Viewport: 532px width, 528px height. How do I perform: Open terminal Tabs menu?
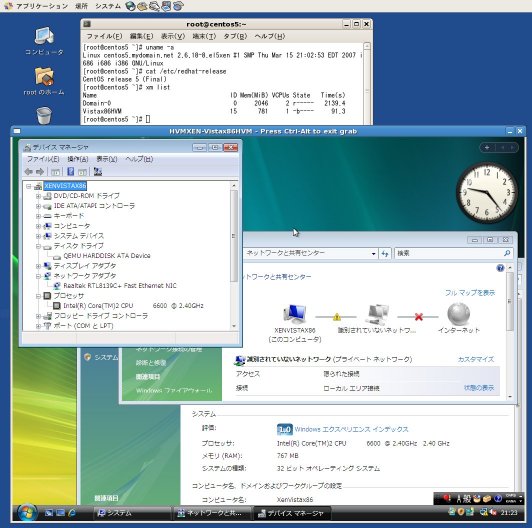click(235, 36)
